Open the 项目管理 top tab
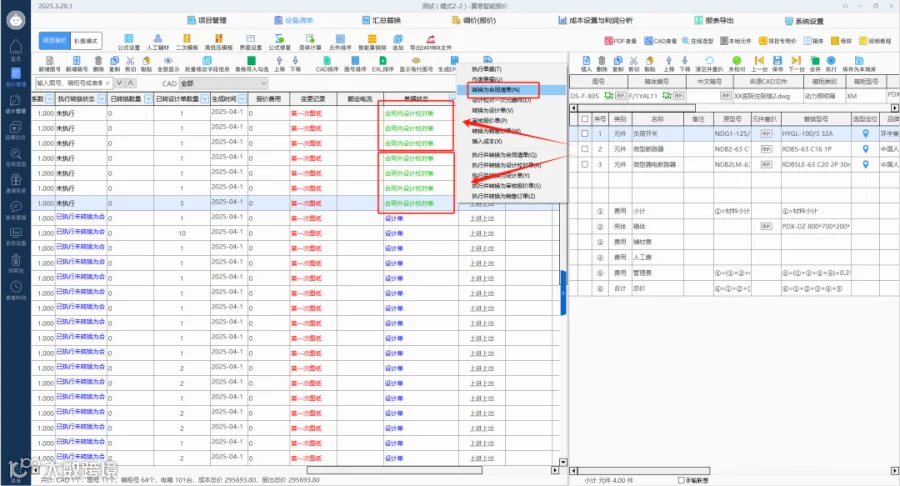Image resolution: width=900 pixels, height=486 pixels. pyautogui.click(x=207, y=21)
